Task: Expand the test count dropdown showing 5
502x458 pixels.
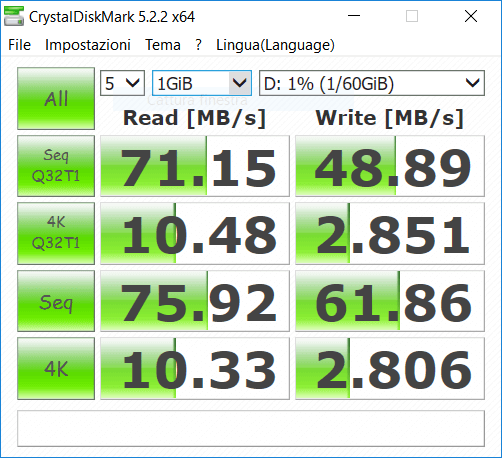Action: click(122, 83)
